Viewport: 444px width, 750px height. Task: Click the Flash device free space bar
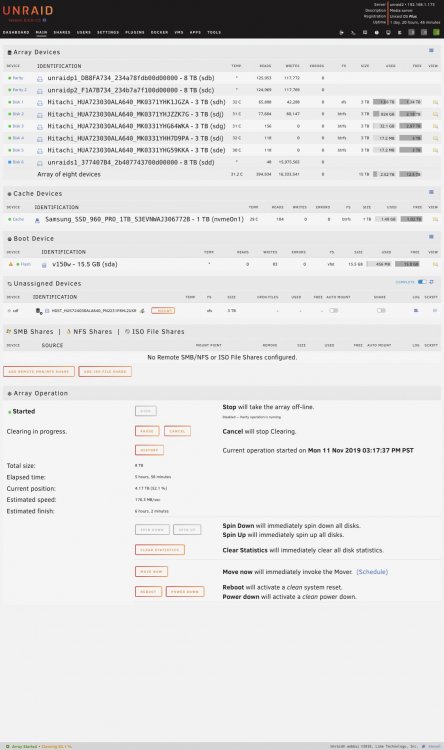coord(408,264)
